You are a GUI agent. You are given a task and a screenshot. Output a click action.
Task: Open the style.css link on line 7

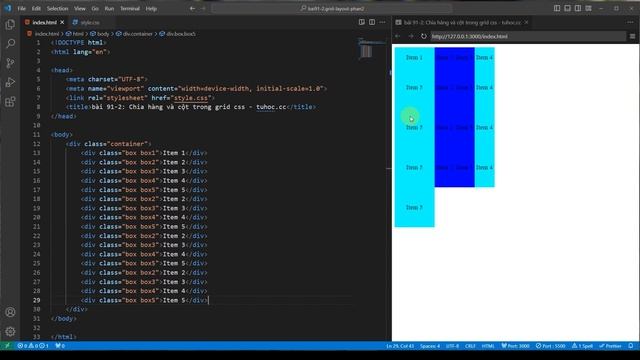click(191, 98)
